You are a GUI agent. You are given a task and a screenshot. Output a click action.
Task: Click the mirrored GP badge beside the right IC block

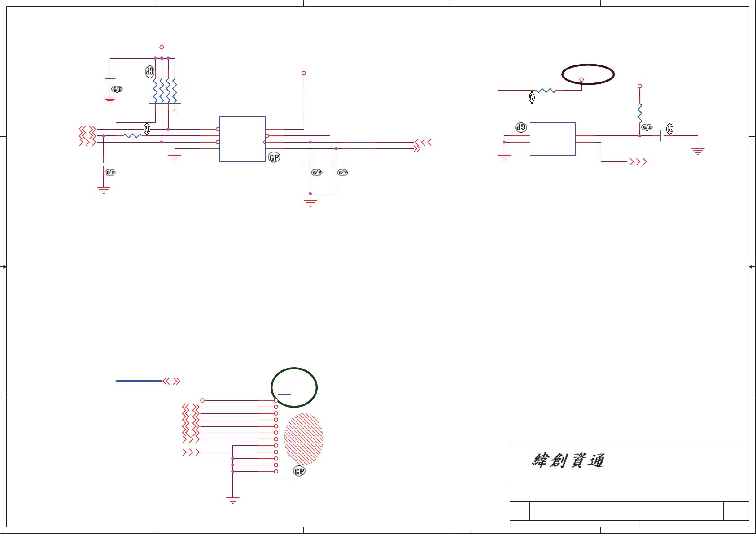point(521,127)
